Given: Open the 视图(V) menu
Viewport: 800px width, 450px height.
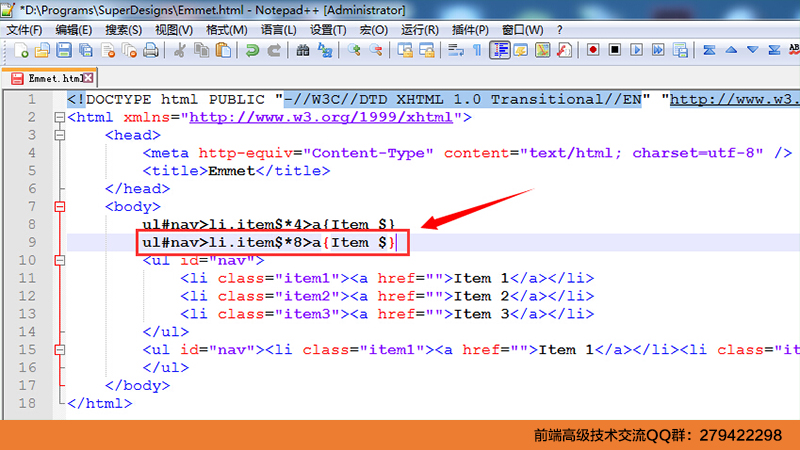Looking at the screenshot, I should pyautogui.click(x=174, y=30).
